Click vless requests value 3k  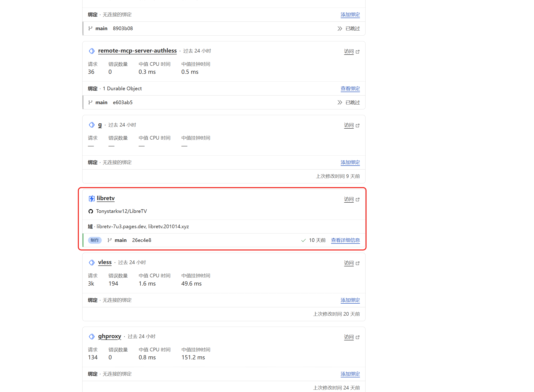91,283
